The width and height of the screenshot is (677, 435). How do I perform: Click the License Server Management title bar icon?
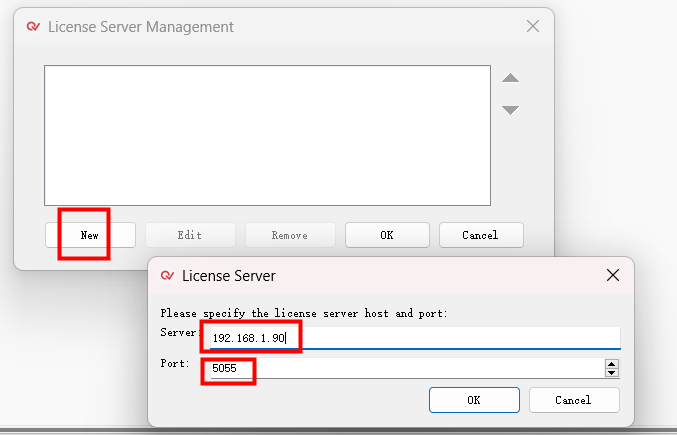[33, 27]
